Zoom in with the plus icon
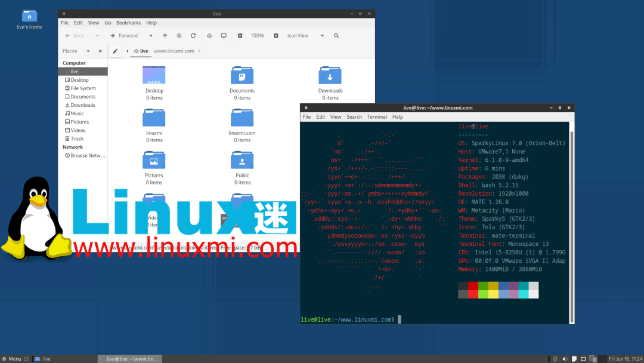Screen dimensions: 644x363 pyautogui.click(x=276, y=36)
